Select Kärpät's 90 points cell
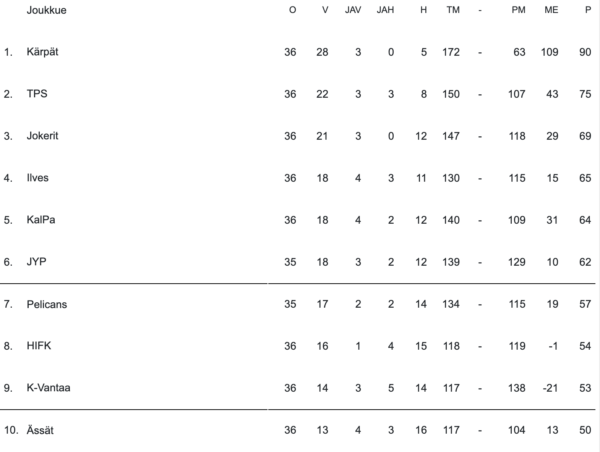The width and height of the screenshot is (600, 452). tap(583, 51)
